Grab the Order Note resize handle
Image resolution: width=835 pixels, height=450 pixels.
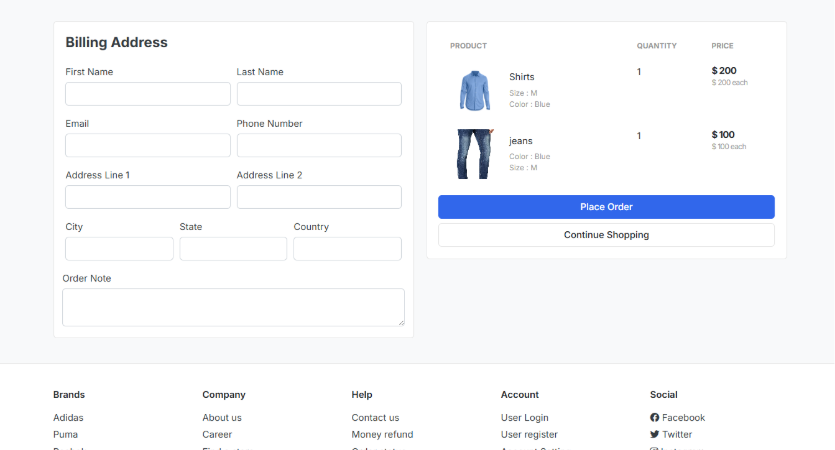(x=402, y=323)
